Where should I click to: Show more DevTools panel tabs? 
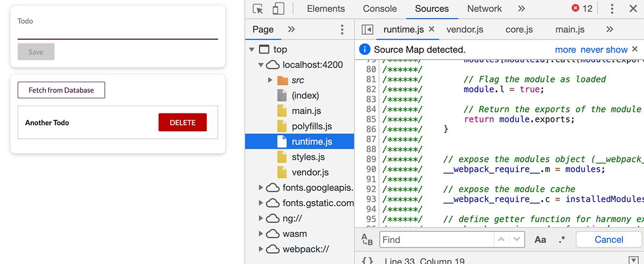[x=521, y=9]
